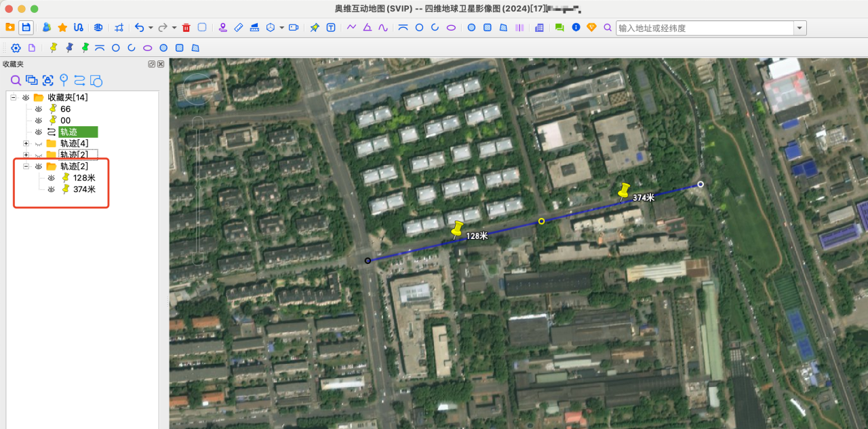Click the red trash delete icon

[x=186, y=28]
